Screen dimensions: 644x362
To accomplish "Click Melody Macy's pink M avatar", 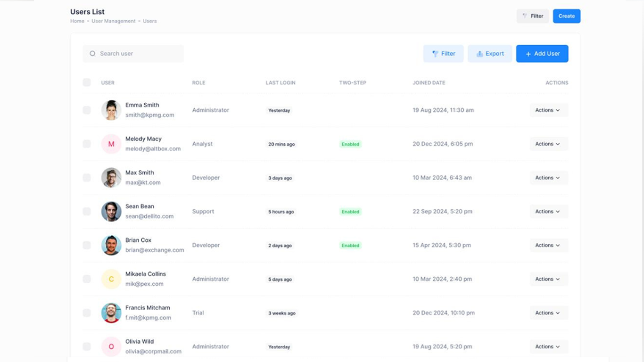I will click(111, 144).
